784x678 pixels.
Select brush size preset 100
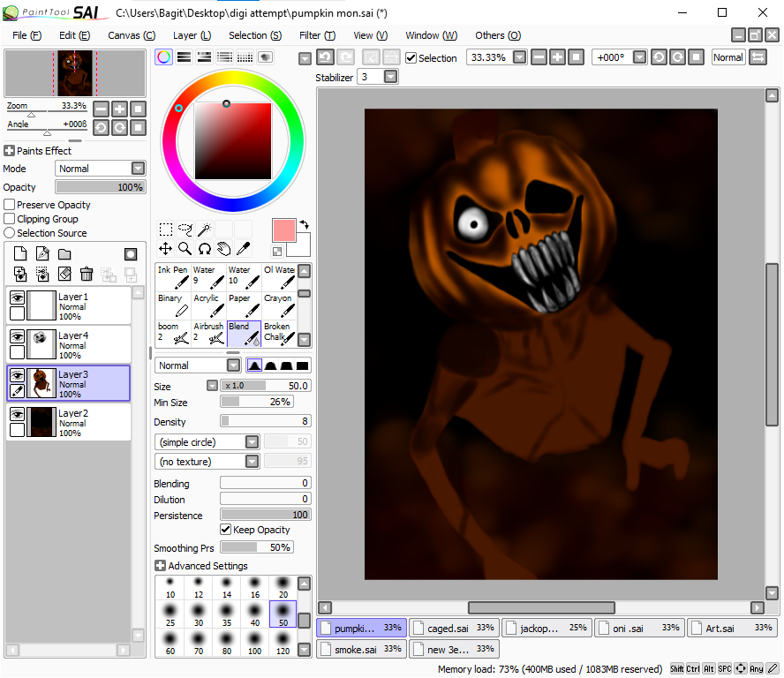click(x=254, y=644)
